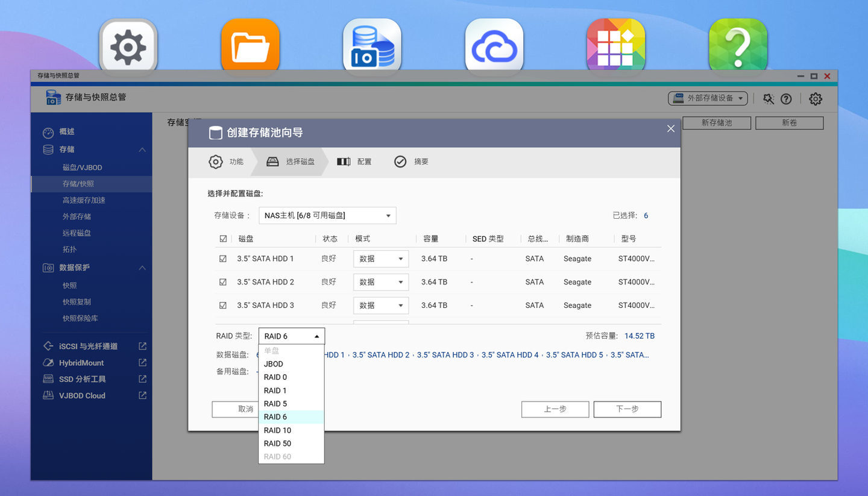The width and height of the screenshot is (868, 496).
Task: Choose RAID 1 from the list
Action: pos(291,391)
